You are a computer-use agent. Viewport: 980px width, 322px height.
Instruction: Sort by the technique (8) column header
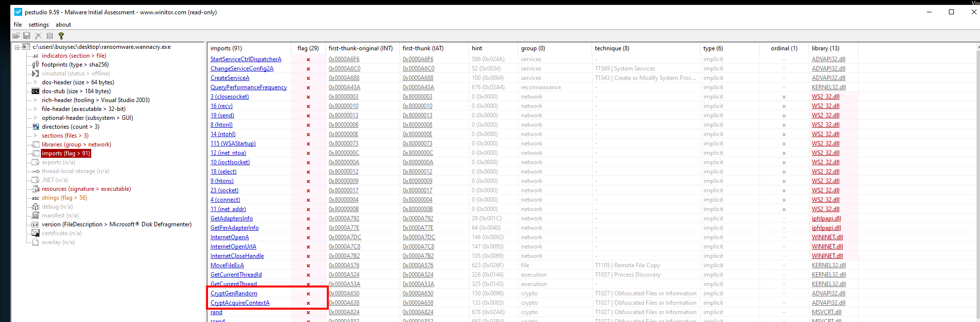coord(612,48)
